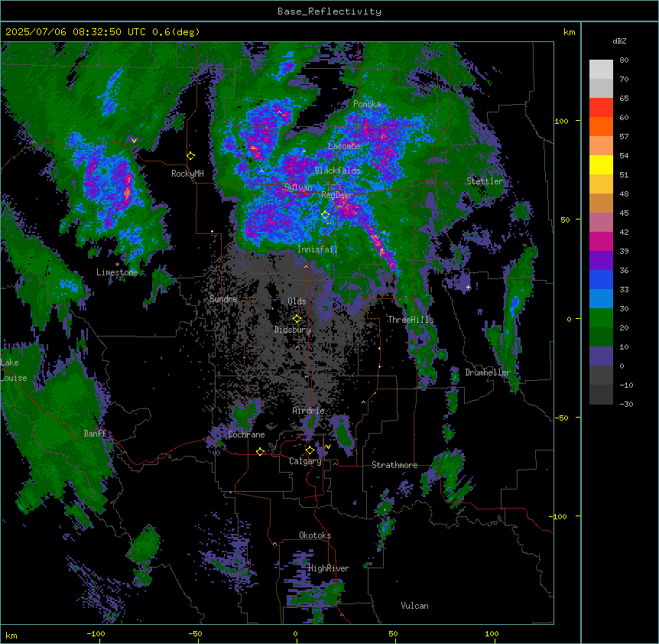Click the Sundre town label

223,299
